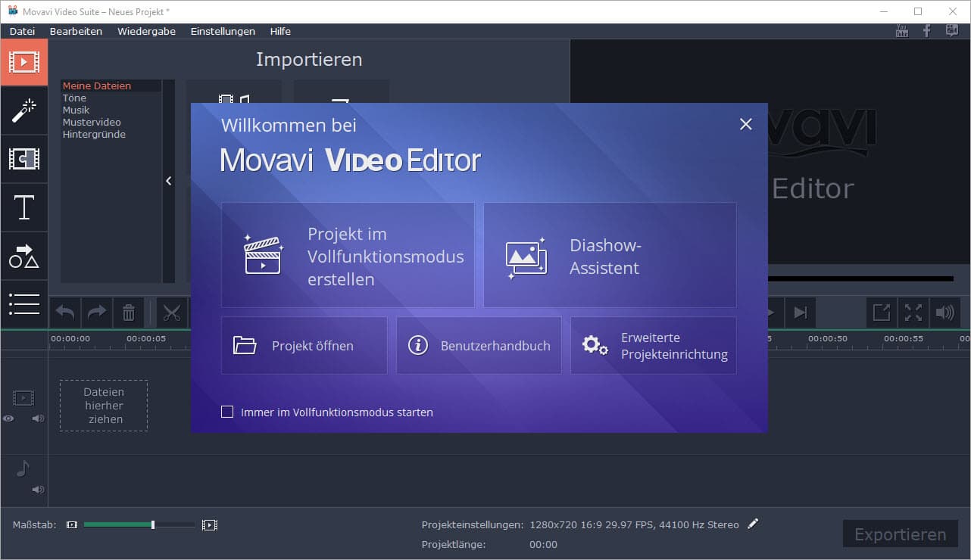This screenshot has width=971, height=560.
Task: Open the More tools list tab
Action: 23,303
